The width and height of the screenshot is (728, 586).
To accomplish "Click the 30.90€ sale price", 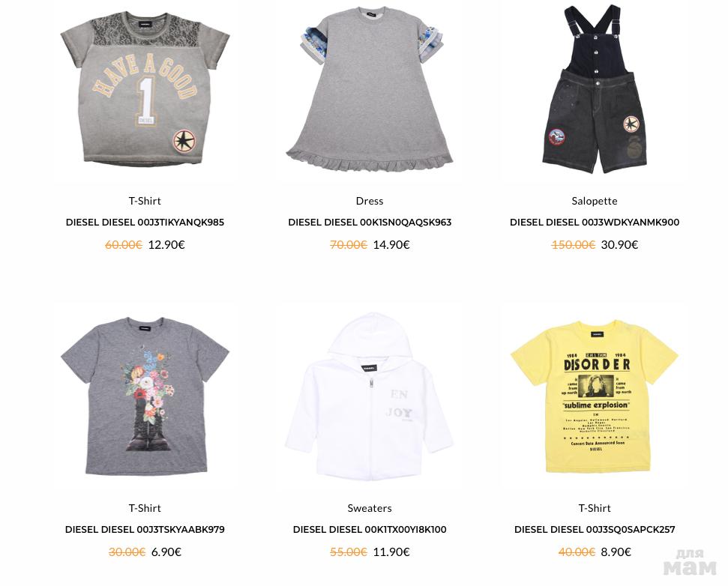I will [619, 244].
